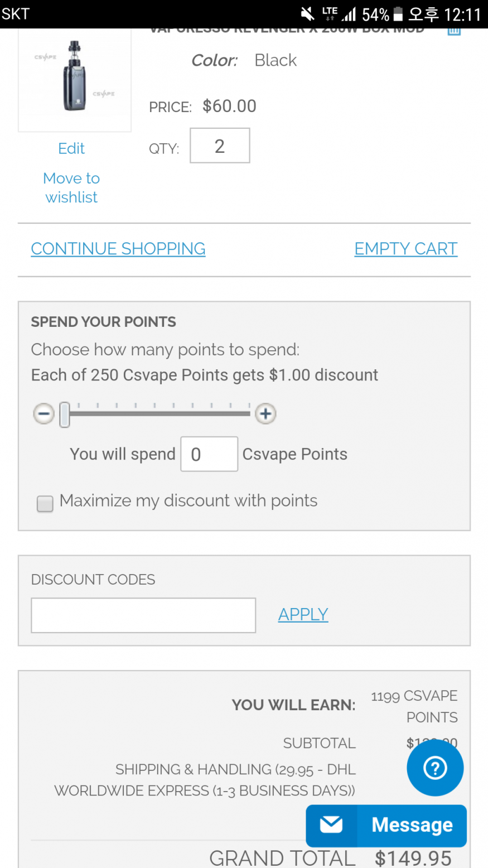Viewport: 488px width, 868px height.
Task: Click Move to wishlist link
Action: coord(71,187)
